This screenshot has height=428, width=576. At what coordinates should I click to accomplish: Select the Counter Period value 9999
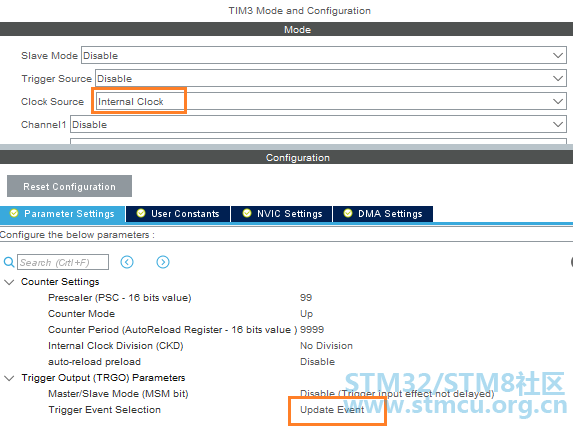(x=312, y=330)
